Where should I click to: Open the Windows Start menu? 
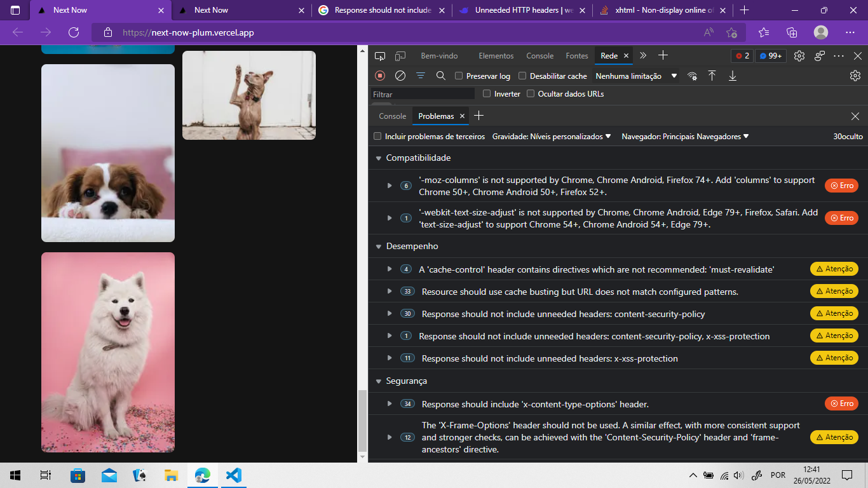15,475
